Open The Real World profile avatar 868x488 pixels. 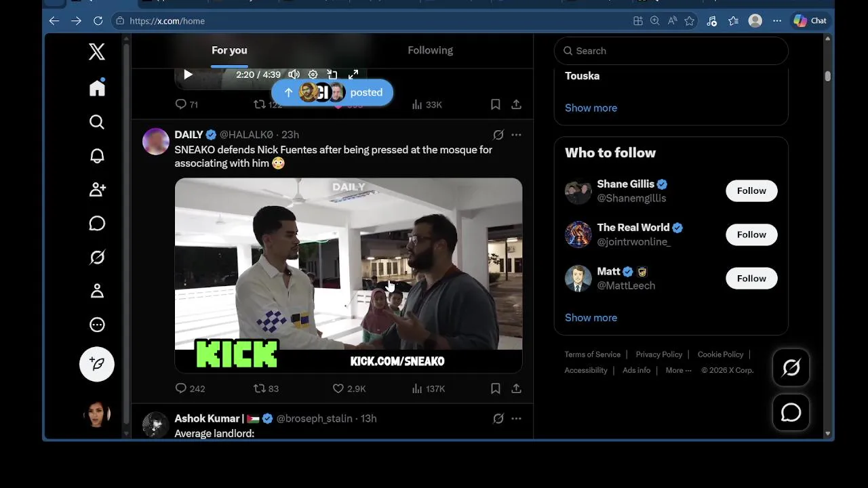click(578, 235)
